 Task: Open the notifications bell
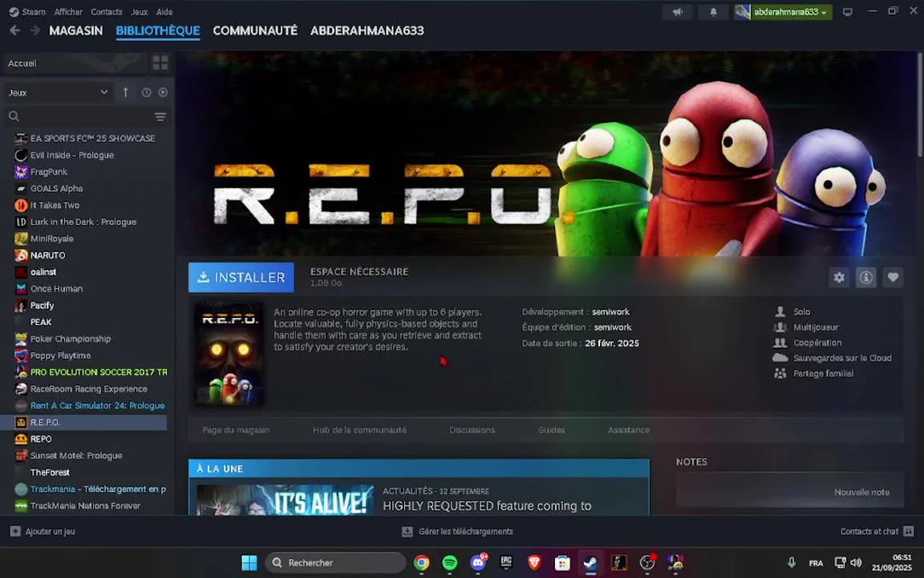point(713,12)
